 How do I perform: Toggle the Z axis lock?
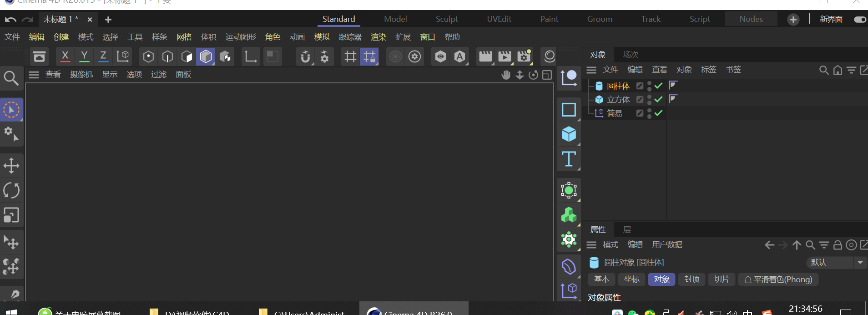103,56
